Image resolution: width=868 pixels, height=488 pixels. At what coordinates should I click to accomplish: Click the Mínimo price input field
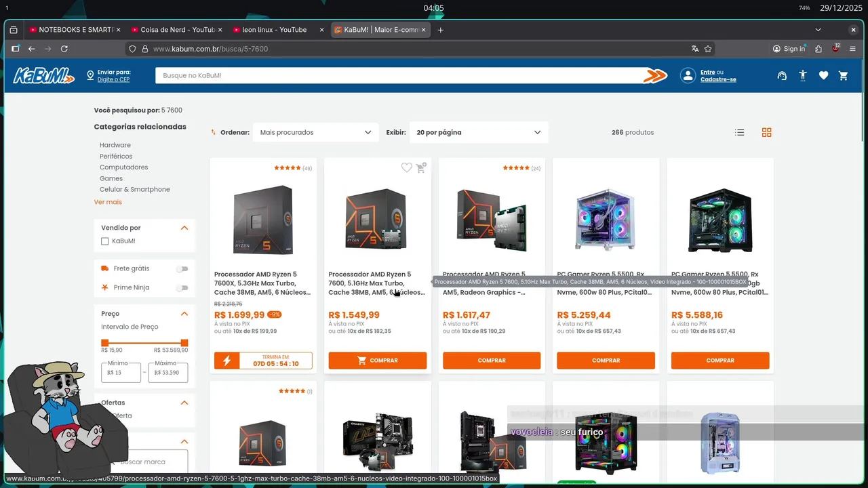(121, 372)
